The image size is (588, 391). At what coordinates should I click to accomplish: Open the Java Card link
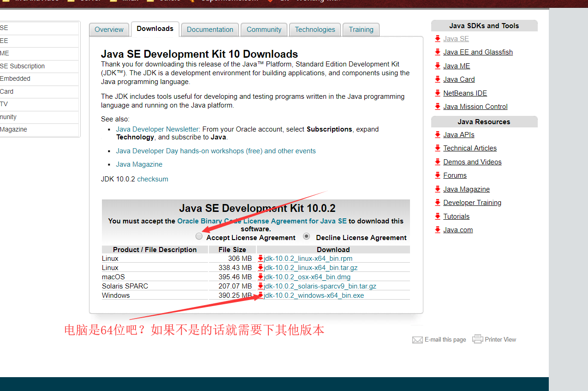459,79
